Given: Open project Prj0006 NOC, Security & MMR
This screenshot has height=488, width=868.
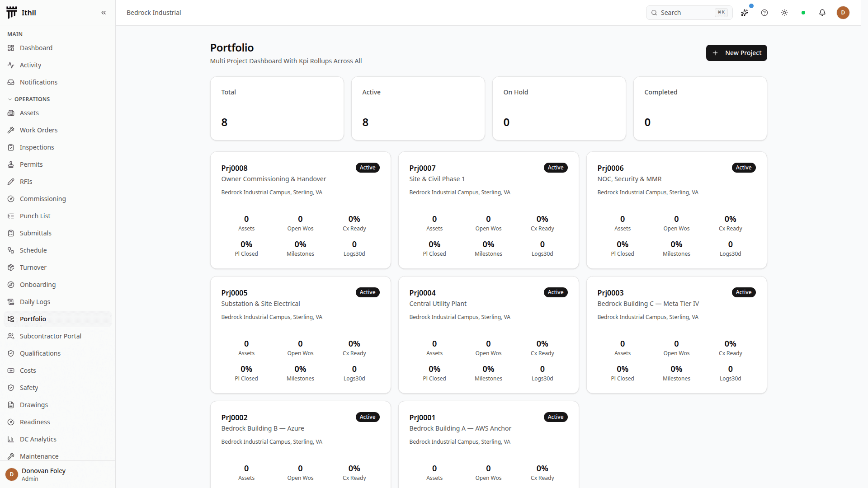Looking at the screenshot, I should pos(677,211).
